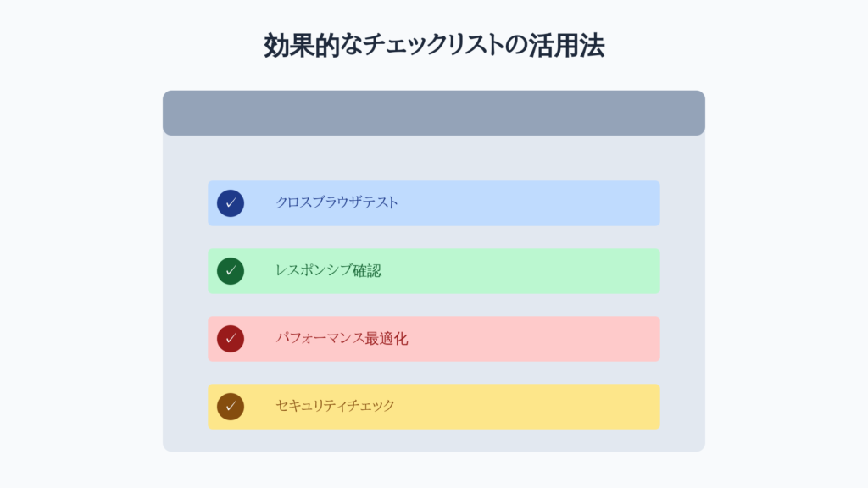The image size is (868, 488).
Task: Click the white checkmark in the brown circle
Action: click(x=231, y=407)
